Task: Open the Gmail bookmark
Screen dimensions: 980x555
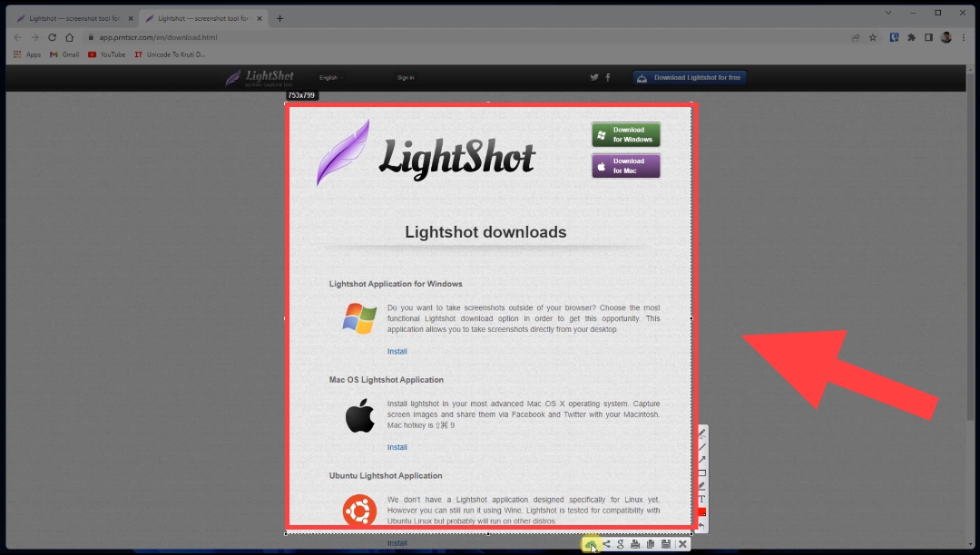Action: pyautogui.click(x=64, y=55)
